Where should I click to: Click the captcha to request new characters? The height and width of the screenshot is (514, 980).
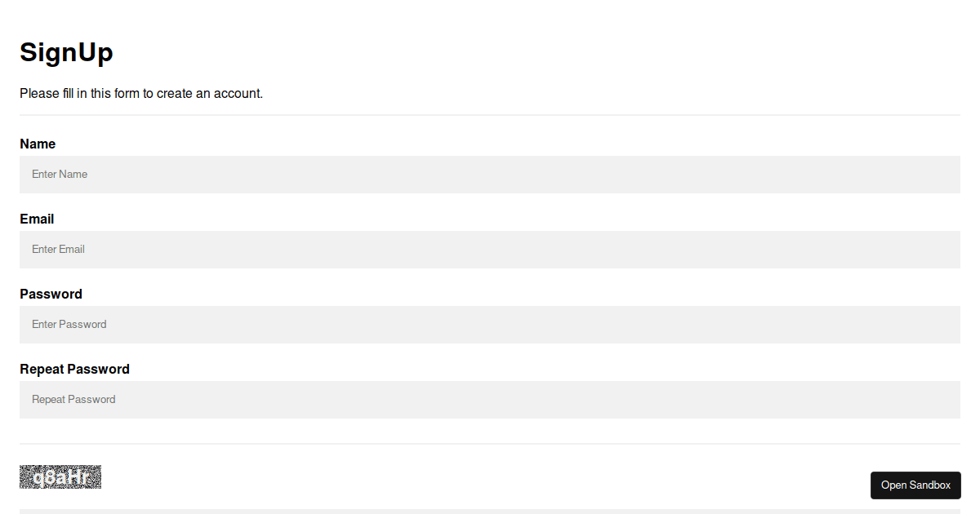click(x=60, y=476)
